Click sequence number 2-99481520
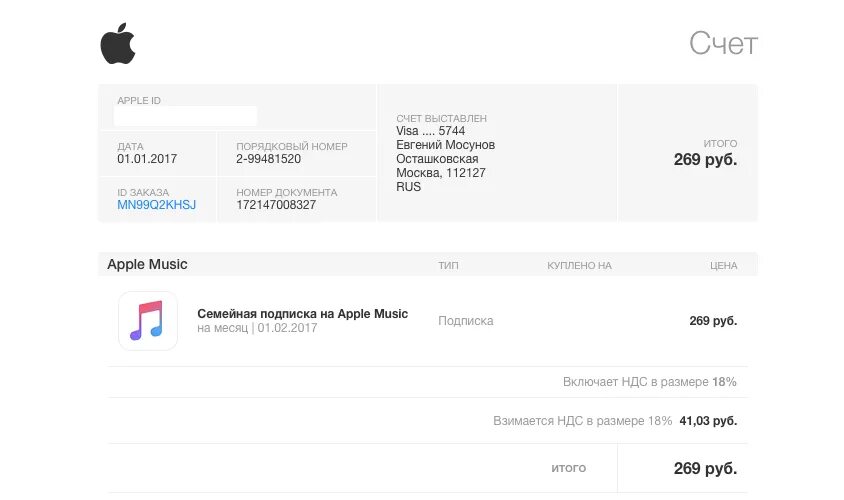The height and width of the screenshot is (500, 844). click(x=268, y=159)
